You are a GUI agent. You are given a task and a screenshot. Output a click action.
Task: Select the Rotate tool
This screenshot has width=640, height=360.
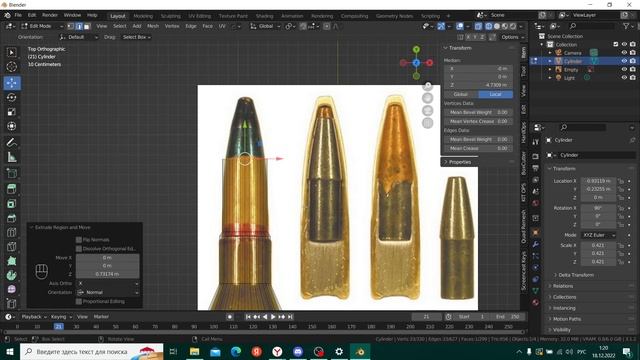11,97
